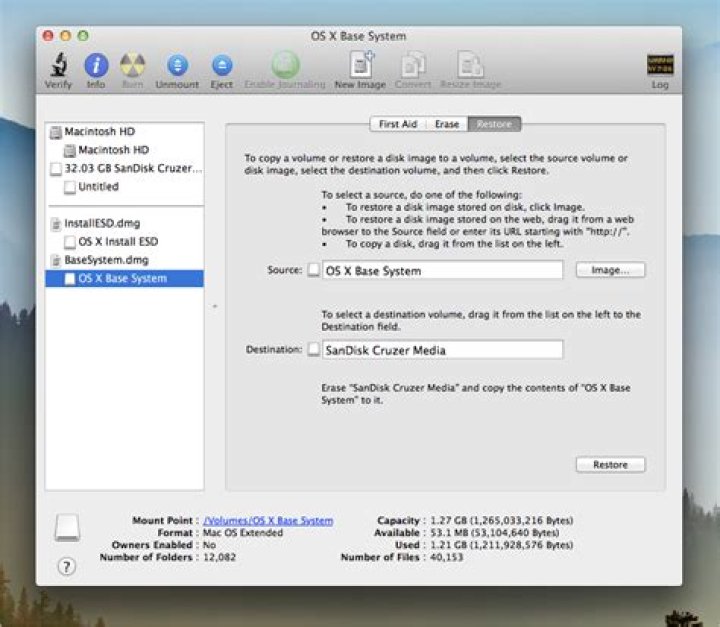This screenshot has width=720, height=627.
Task: Switch to the First Aid tab
Action: click(398, 124)
